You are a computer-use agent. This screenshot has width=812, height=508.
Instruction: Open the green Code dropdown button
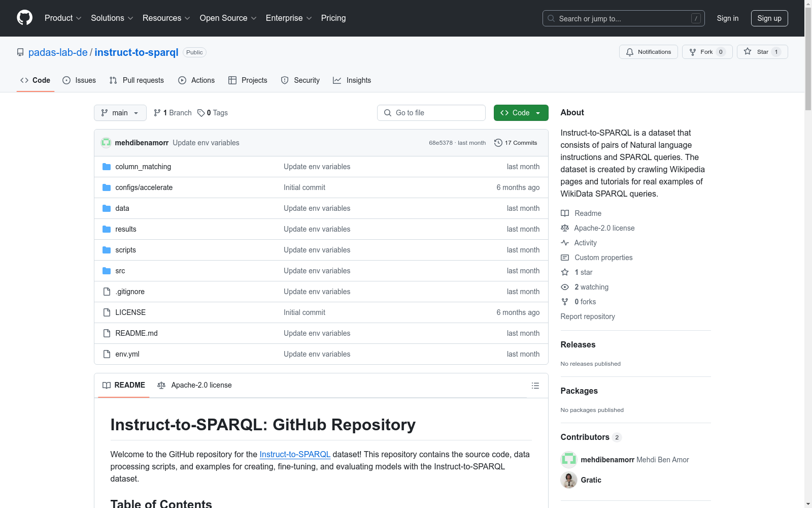pyautogui.click(x=521, y=113)
